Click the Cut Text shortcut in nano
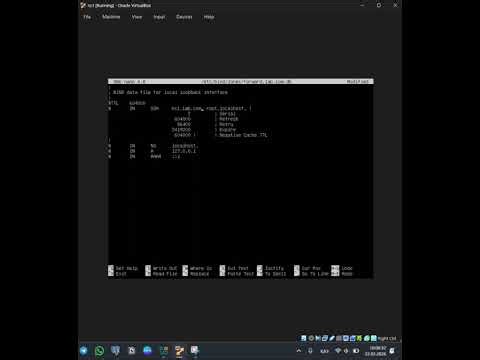 pos(234,268)
